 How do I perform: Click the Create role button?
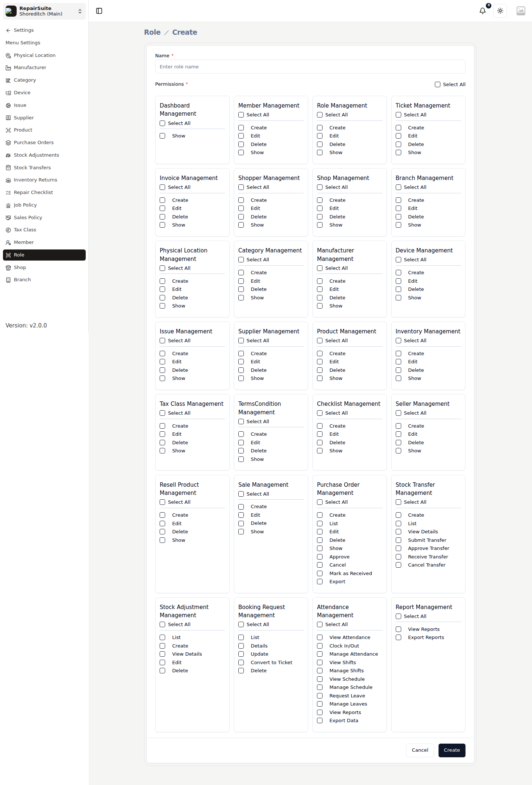(x=452, y=750)
